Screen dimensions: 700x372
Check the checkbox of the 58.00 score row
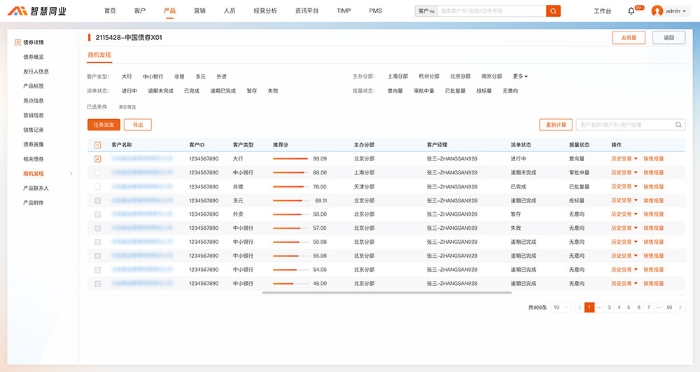98,214
